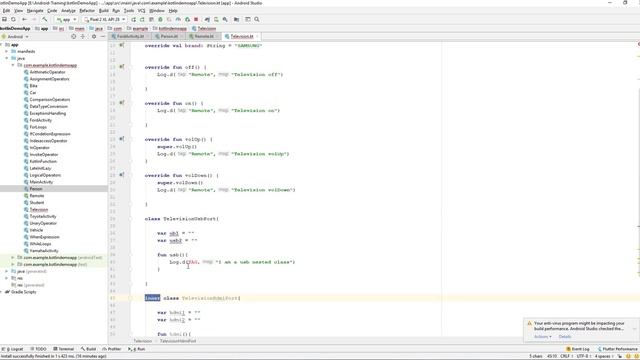Open the Terminal tool window
Screen dimensions: 640x360
coord(63,349)
